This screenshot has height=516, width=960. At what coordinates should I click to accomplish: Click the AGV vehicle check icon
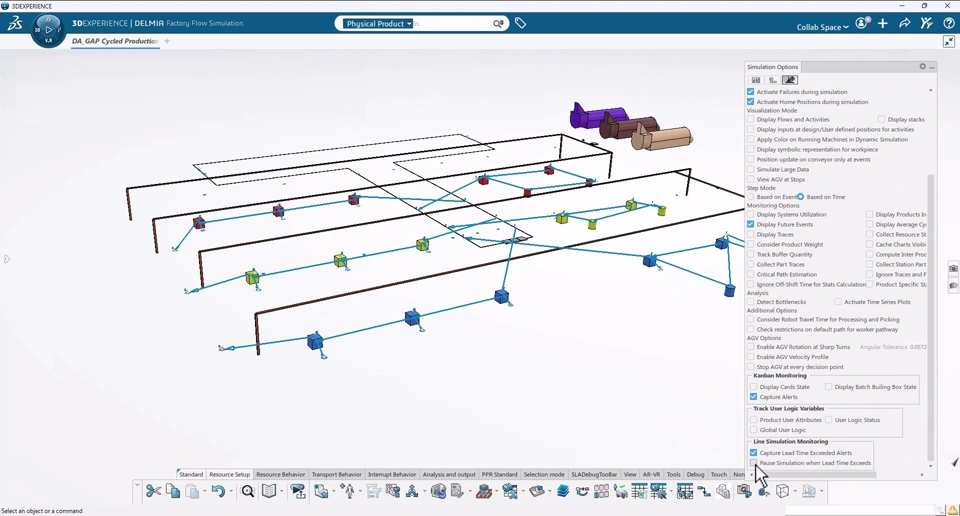click(x=620, y=491)
